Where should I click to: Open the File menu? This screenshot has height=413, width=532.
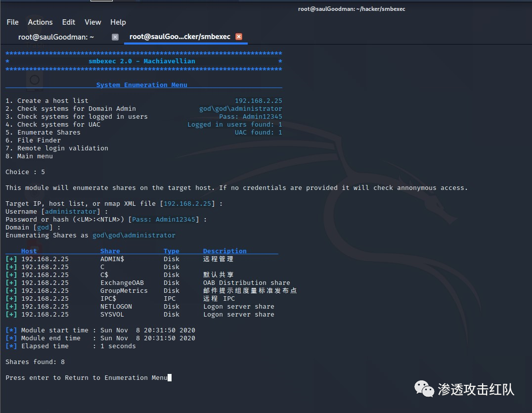point(12,22)
